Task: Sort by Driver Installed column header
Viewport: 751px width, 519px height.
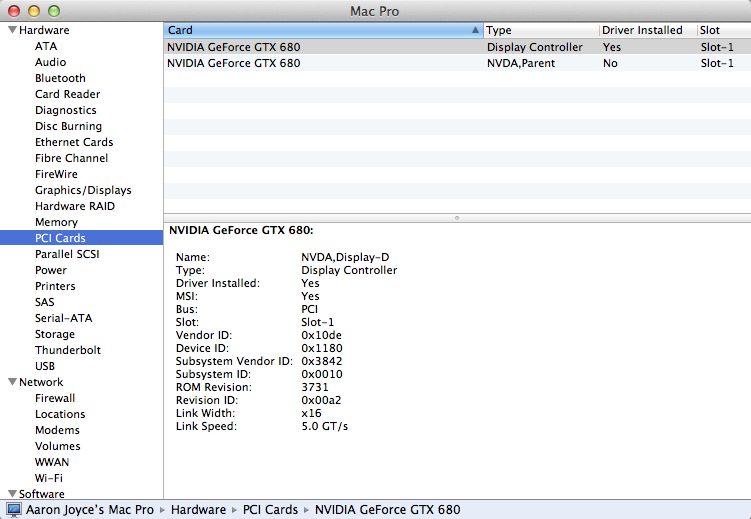Action: (x=648, y=30)
